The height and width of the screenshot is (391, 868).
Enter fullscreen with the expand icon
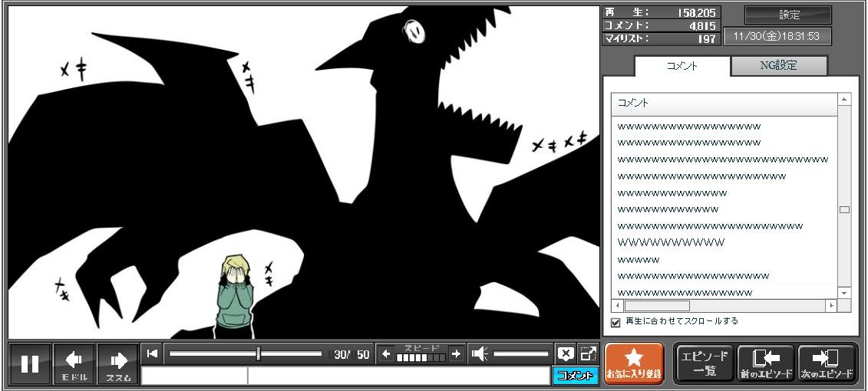588,353
